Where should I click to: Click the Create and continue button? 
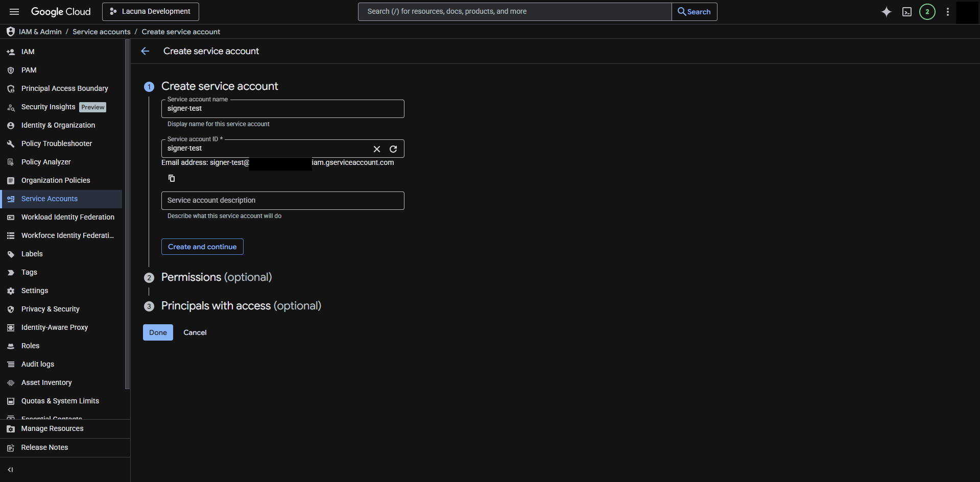202,247
